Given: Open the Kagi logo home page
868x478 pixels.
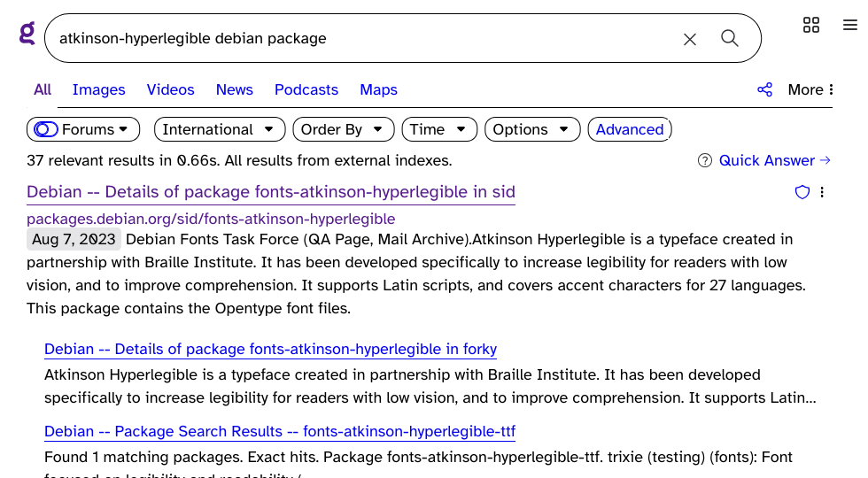Looking at the screenshot, I should coord(27,34).
